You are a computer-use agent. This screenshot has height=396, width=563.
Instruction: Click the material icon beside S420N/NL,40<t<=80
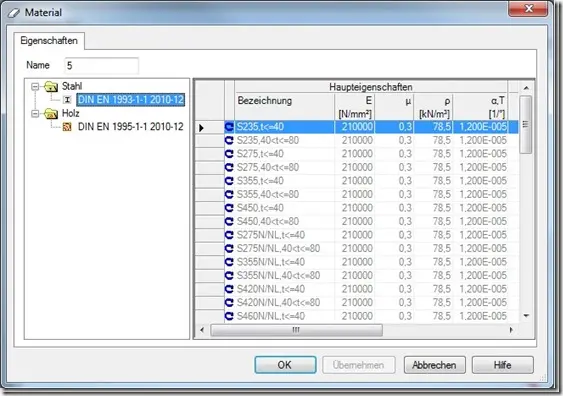229,303
